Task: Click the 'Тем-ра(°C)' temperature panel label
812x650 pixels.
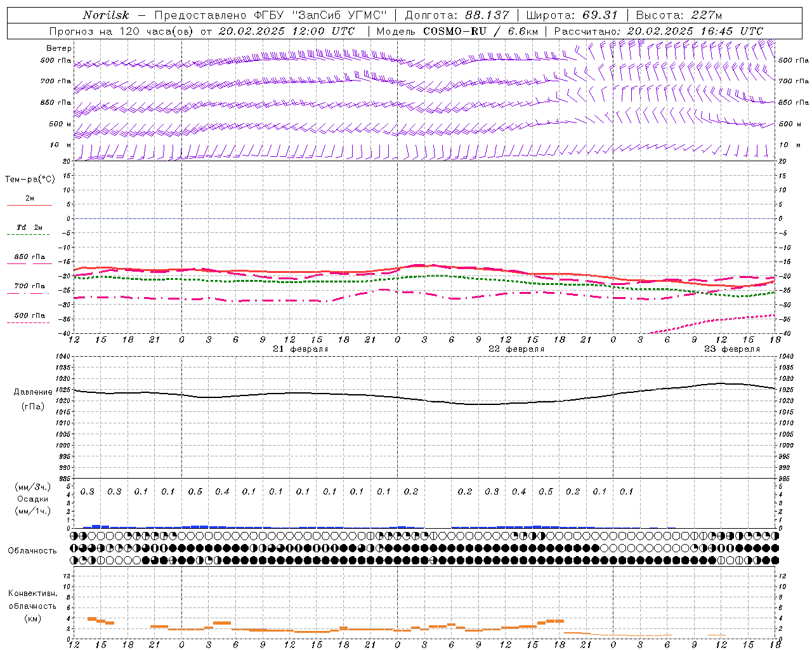Action: pyautogui.click(x=30, y=180)
